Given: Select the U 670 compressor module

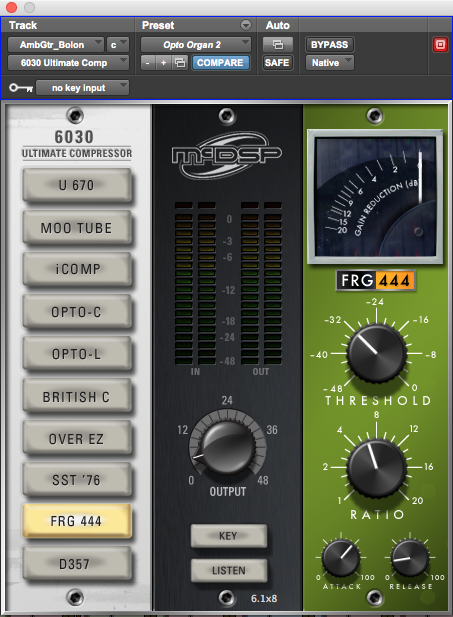Looking at the screenshot, I should click(x=77, y=185).
